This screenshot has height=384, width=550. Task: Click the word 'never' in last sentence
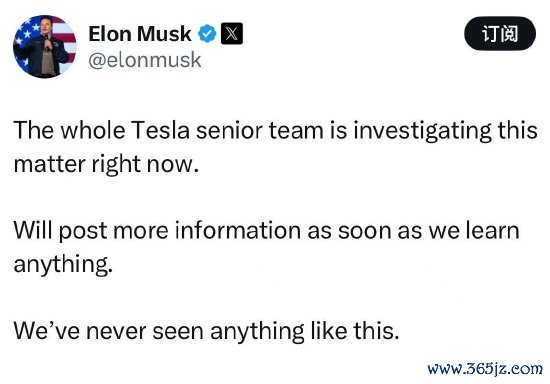click(x=116, y=331)
